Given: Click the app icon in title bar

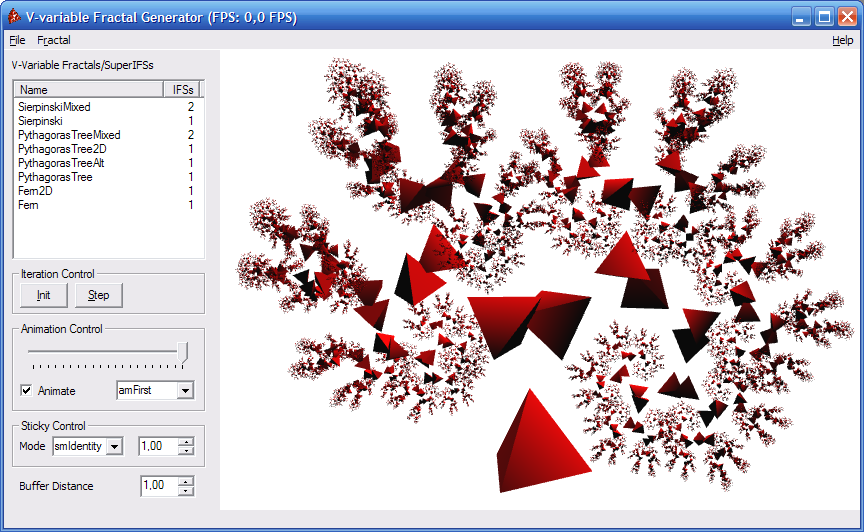Looking at the screenshot, I should pyautogui.click(x=14, y=17).
